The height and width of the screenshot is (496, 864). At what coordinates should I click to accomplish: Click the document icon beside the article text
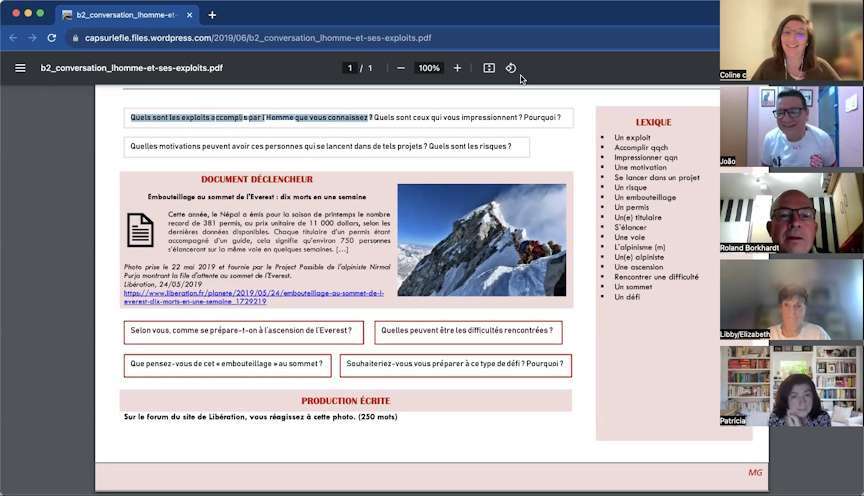click(x=141, y=230)
